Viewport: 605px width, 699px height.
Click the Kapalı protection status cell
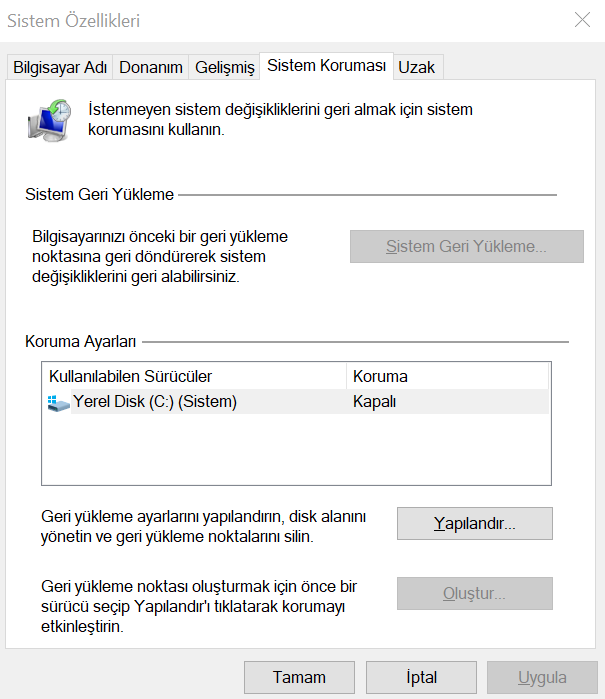(376, 402)
